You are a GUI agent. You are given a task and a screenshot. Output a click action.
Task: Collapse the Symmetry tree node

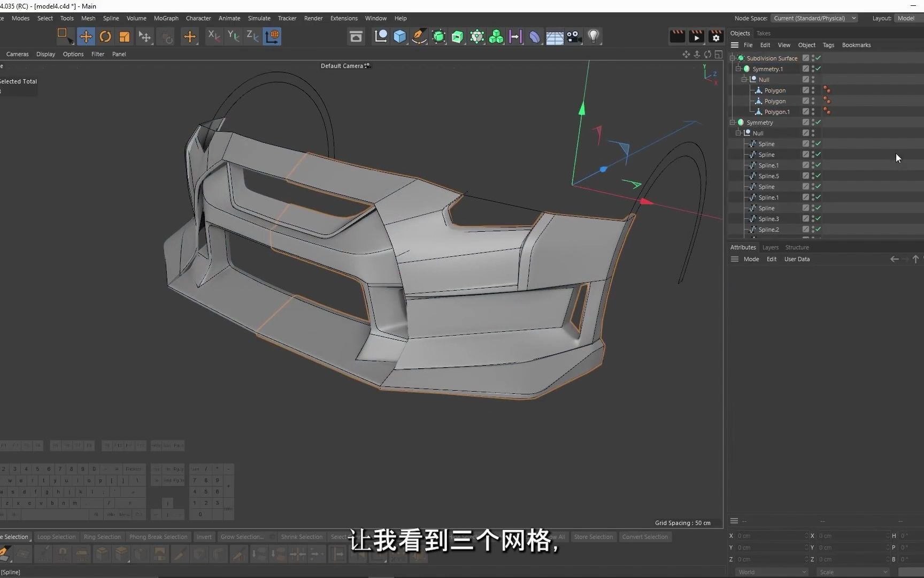point(733,122)
